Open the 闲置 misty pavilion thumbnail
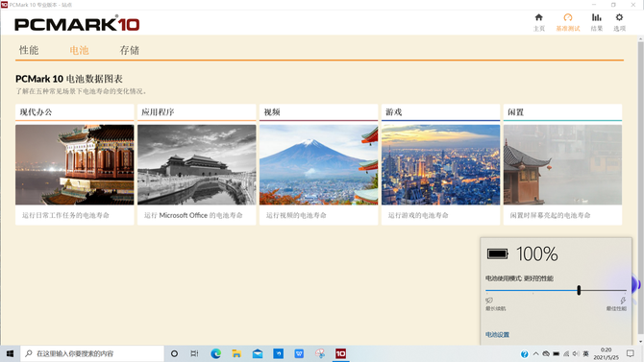The image size is (644, 362). 562,164
